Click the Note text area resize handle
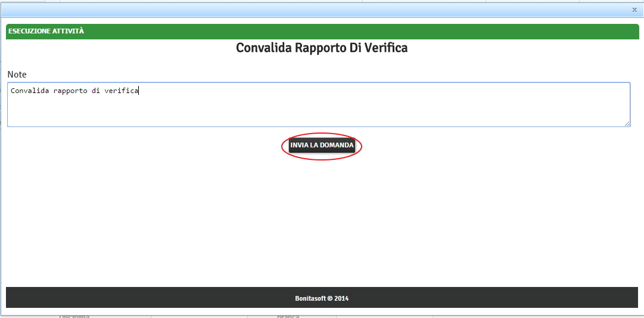The height and width of the screenshot is (318, 644). point(627,124)
